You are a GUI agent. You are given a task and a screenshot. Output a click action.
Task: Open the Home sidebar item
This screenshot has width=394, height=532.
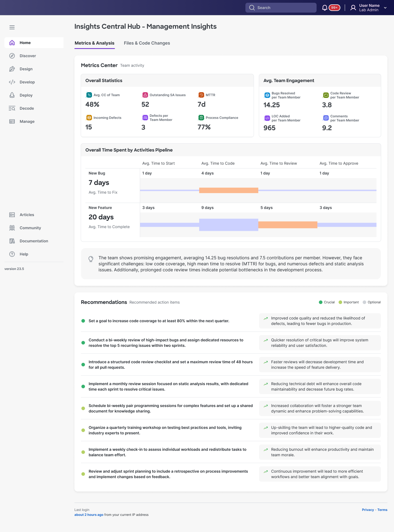[34, 43]
